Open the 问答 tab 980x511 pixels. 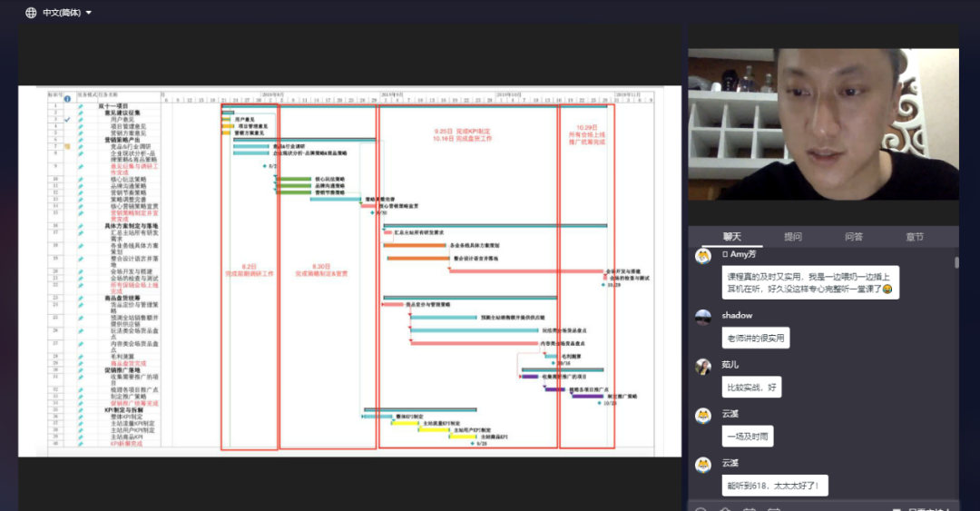[853, 236]
